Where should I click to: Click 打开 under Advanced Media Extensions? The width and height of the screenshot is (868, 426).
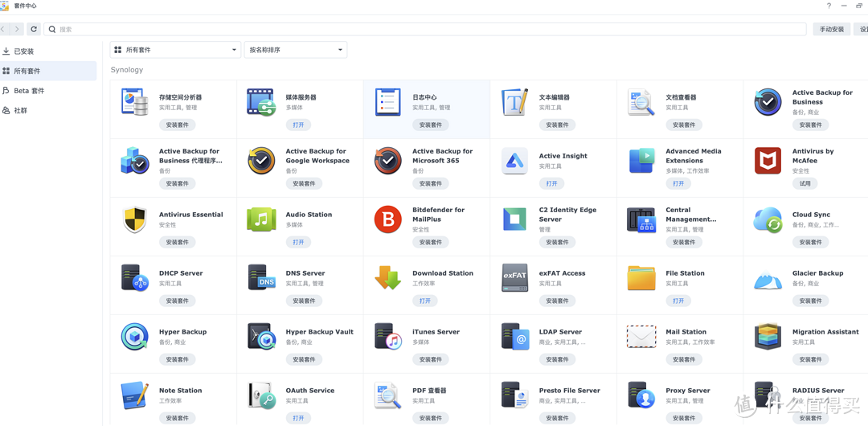678,183
